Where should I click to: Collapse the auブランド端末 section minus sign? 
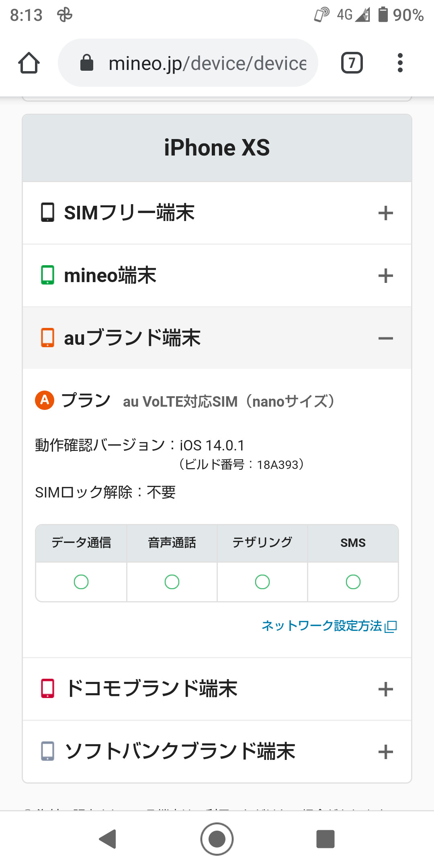coord(385,338)
